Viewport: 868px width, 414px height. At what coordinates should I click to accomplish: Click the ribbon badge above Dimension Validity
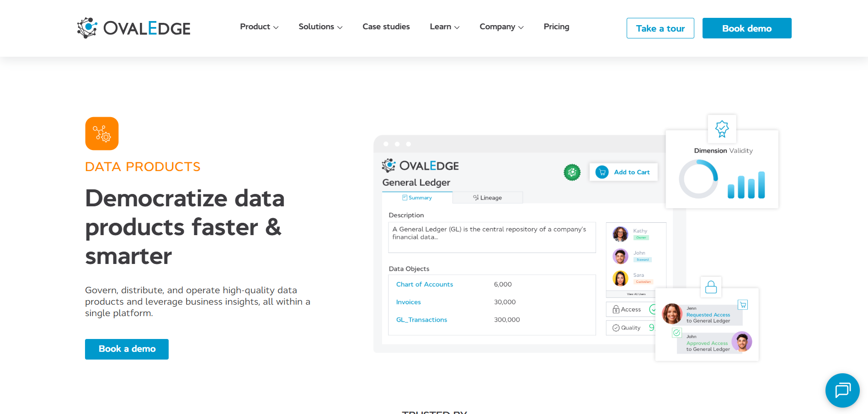pos(722,129)
